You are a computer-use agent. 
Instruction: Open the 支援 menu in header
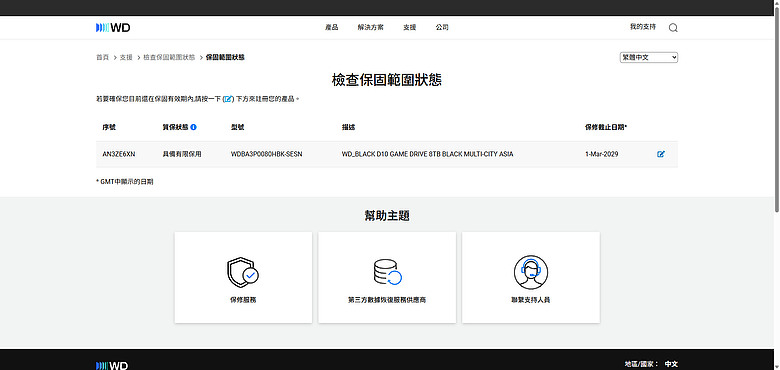[409, 27]
